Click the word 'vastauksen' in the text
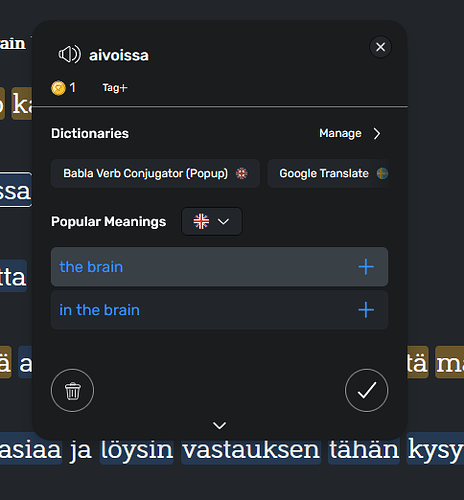 coord(251,449)
